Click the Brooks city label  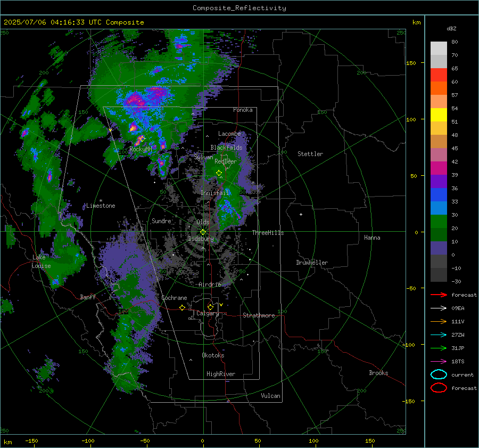[378, 373]
